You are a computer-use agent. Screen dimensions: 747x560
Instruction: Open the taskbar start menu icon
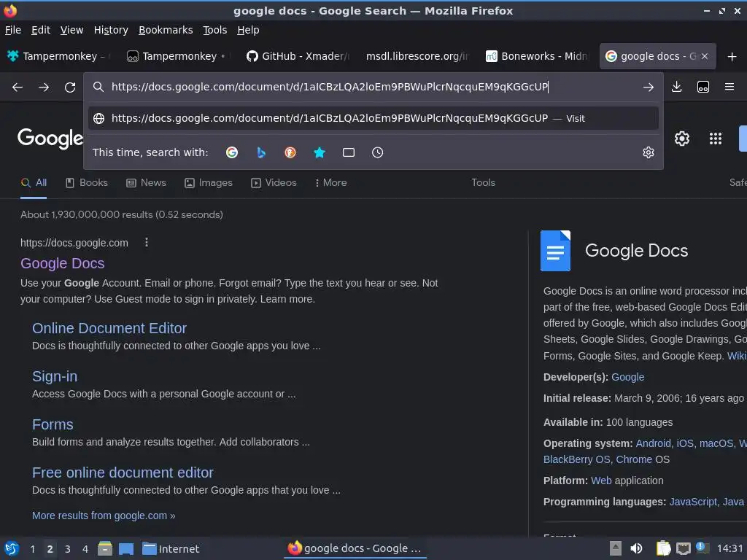[x=12, y=548]
